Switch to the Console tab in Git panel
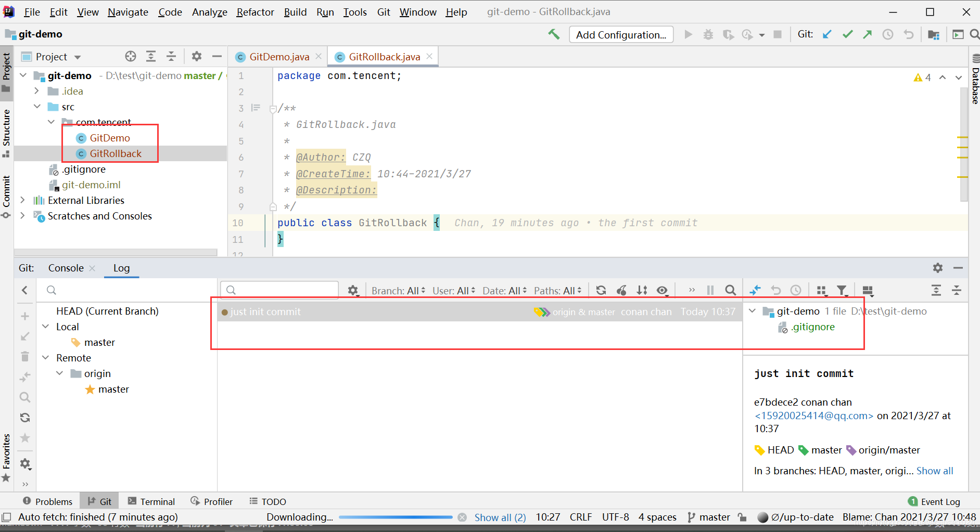Screen dimensions: 980x532 click(x=66, y=268)
